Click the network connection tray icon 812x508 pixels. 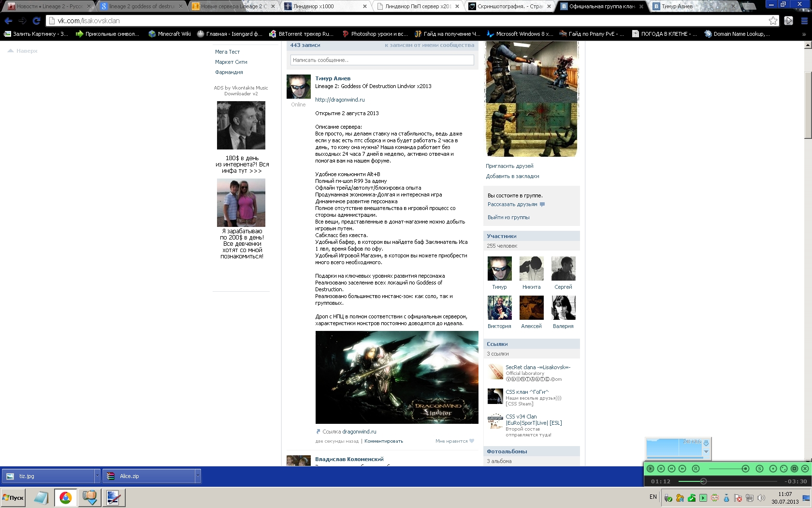click(x=750, y=498)
